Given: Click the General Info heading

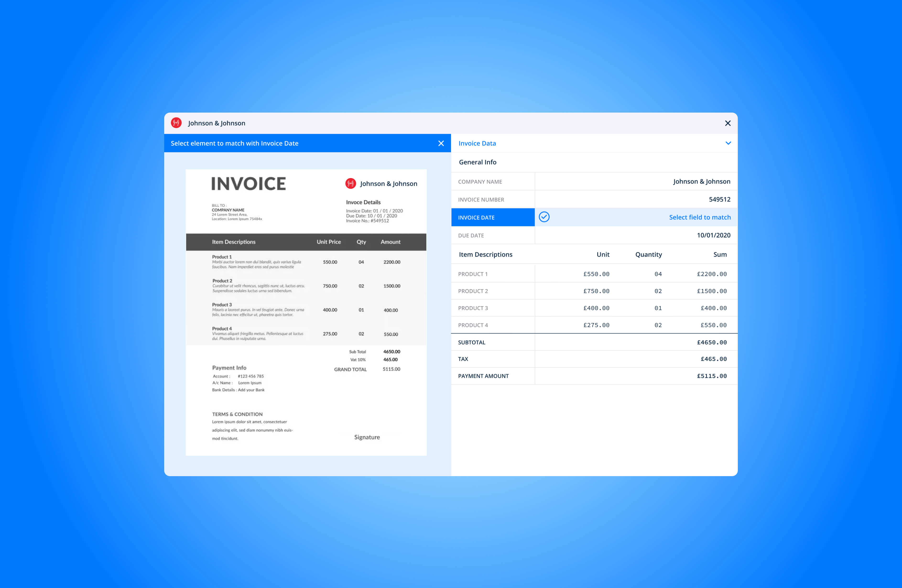Looking at the screenshot, I should click(478, 162).
